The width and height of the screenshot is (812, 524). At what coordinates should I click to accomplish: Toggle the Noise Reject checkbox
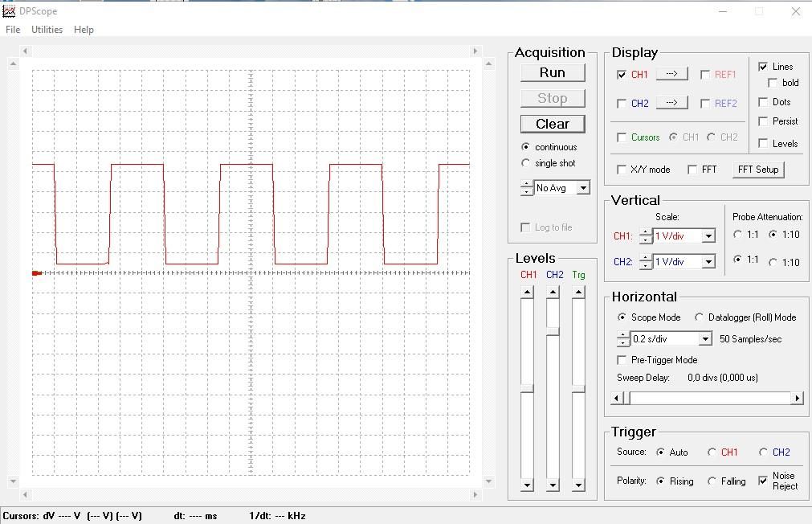coord(763,481)
